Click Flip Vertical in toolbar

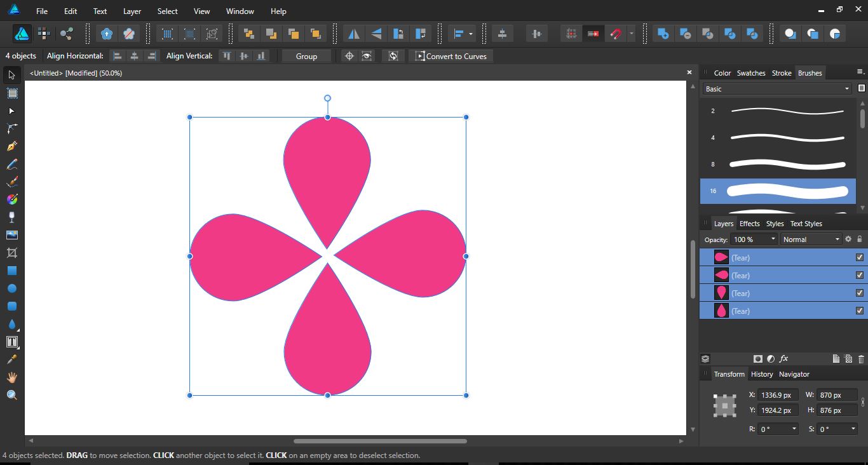pyautogui.click(x=376, y=34)
